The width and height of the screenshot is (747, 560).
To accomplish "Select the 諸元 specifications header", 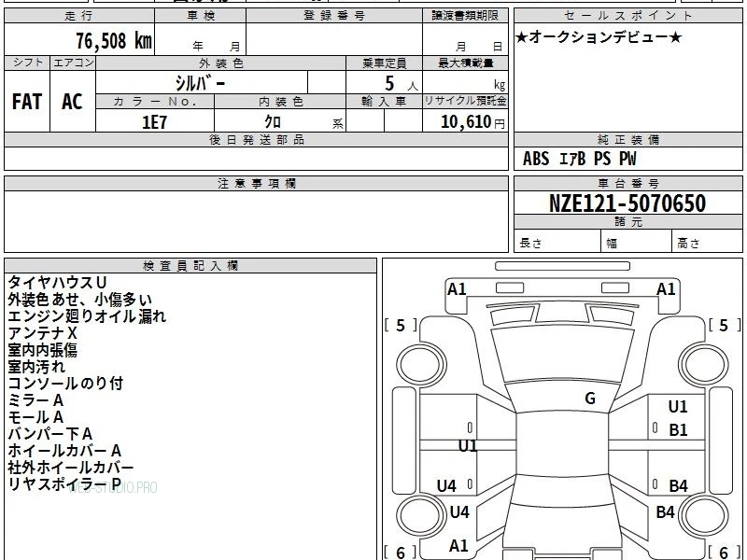I will point(627,222).
